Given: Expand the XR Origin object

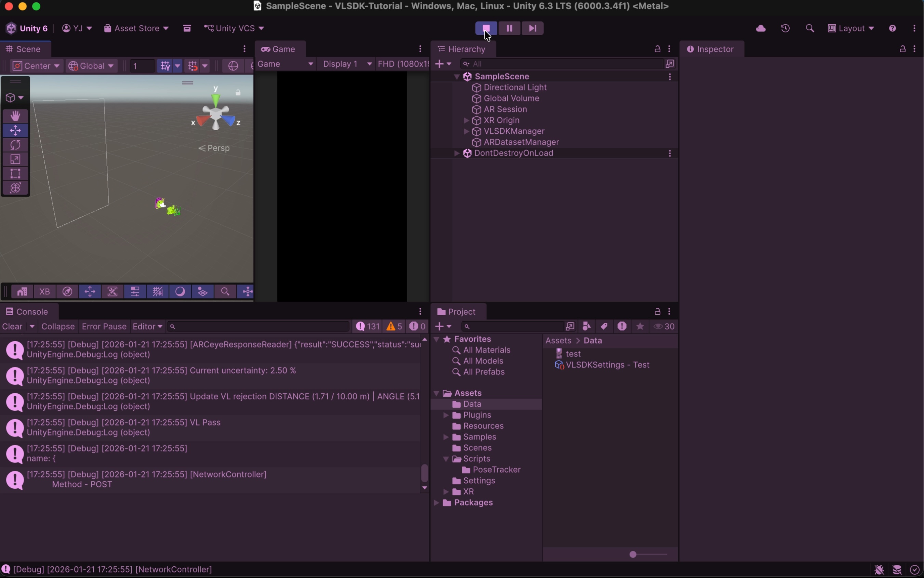Looking at the screenshot, I should (466, 120).
